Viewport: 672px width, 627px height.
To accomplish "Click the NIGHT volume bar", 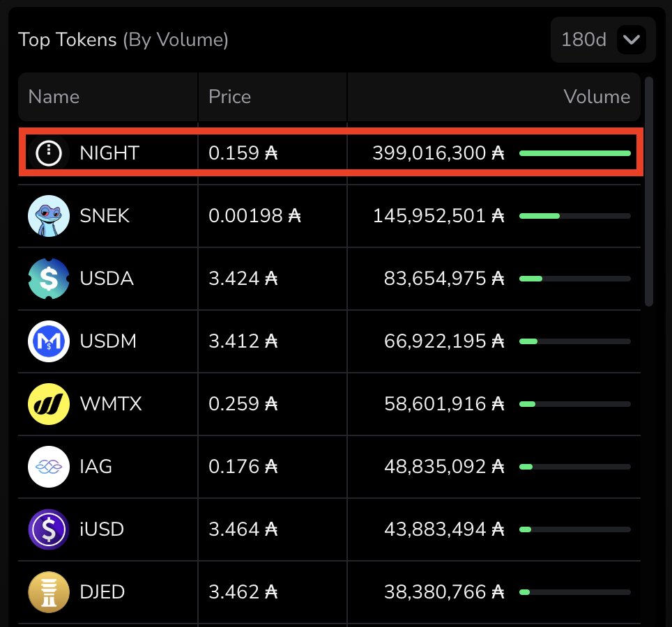I will [575, 153].
